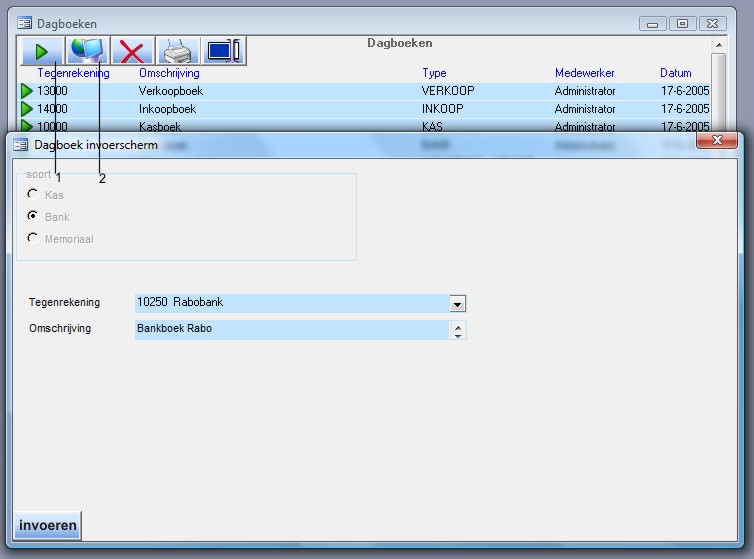Click the blue screen toolbar icon
Image resolution: width=754 pixels, height=559 pixels.
223,51
